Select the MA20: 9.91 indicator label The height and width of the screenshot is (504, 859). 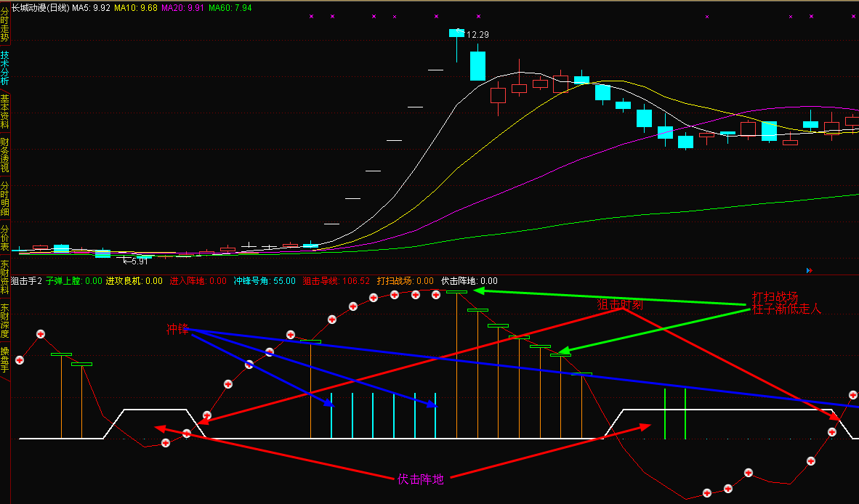click(x=182, y=8)
